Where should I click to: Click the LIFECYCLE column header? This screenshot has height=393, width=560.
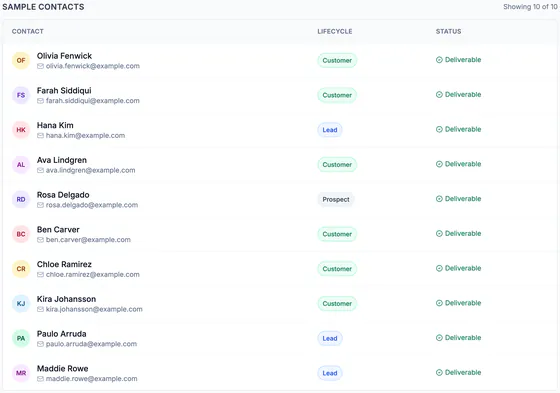tap(335, 31)
